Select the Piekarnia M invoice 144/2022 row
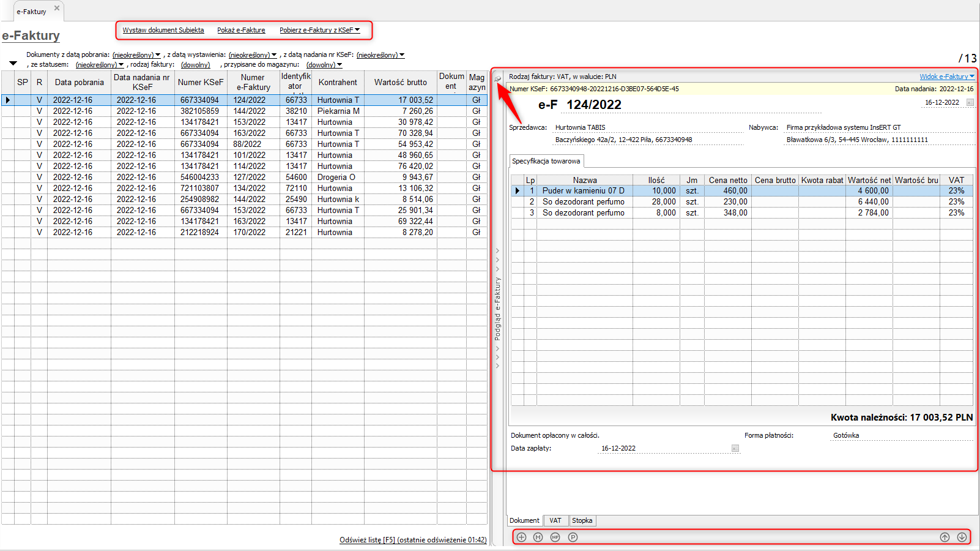 (245, 111)
